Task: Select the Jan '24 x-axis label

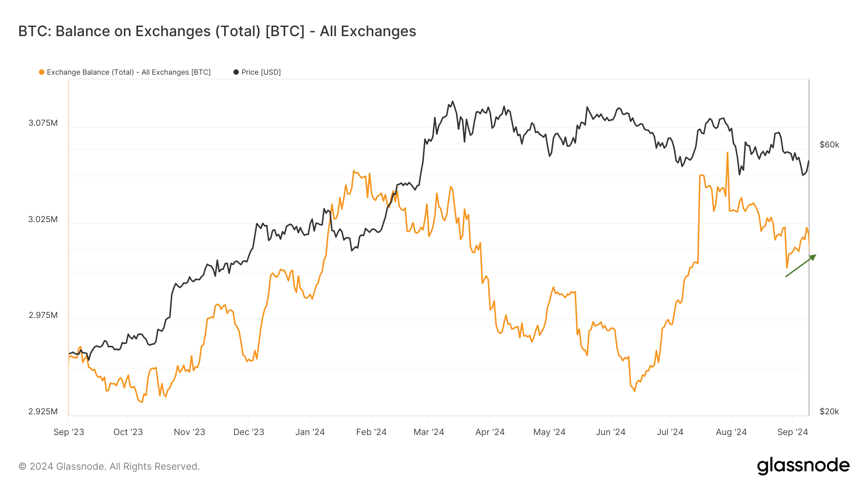Action: tap(310, 432)
